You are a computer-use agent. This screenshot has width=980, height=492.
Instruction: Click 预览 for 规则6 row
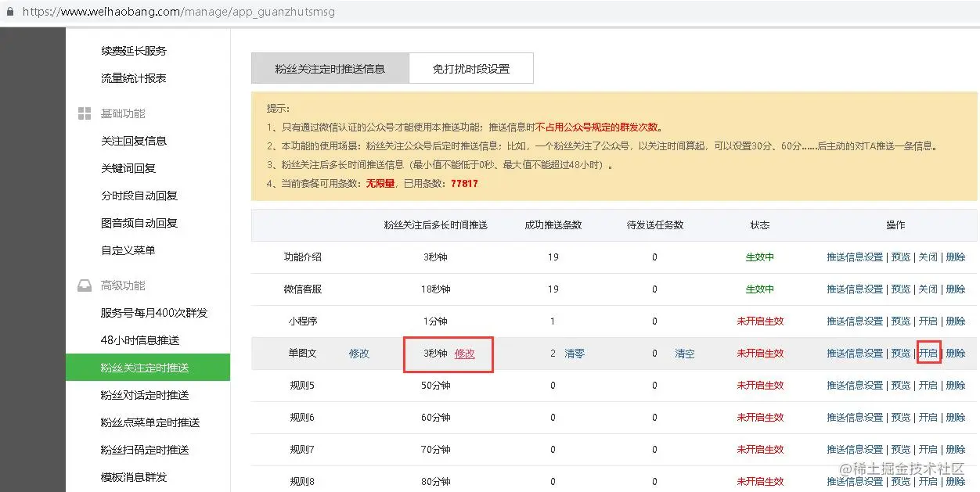[x=901, y=417]
